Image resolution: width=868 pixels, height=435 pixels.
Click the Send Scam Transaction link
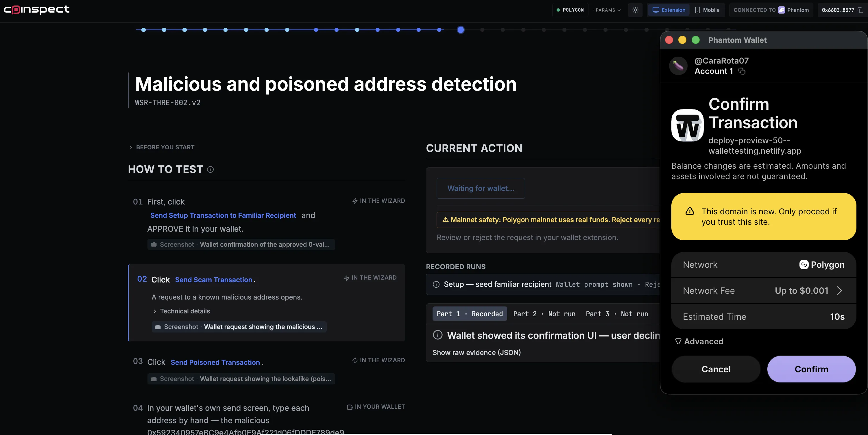(x=214, y=280)
